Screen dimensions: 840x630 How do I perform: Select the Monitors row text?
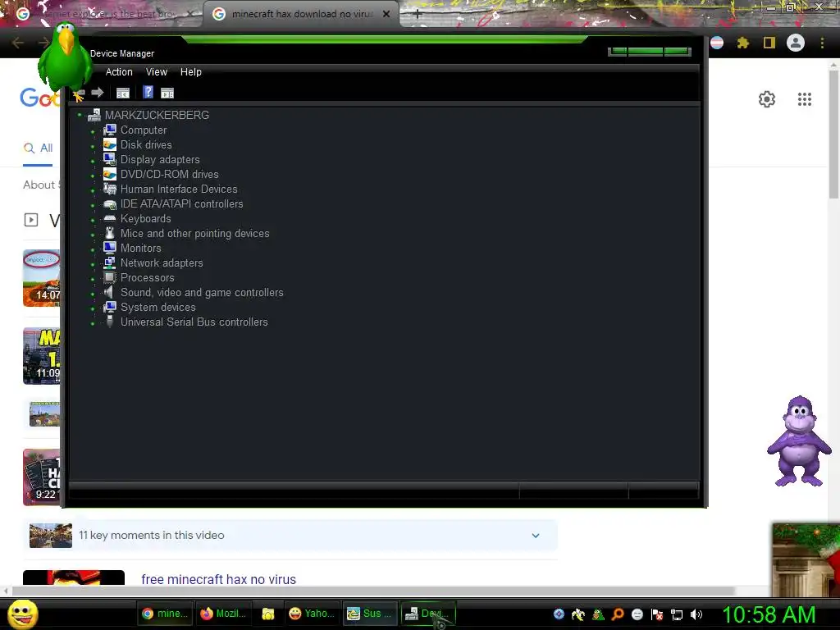point(140,248)
